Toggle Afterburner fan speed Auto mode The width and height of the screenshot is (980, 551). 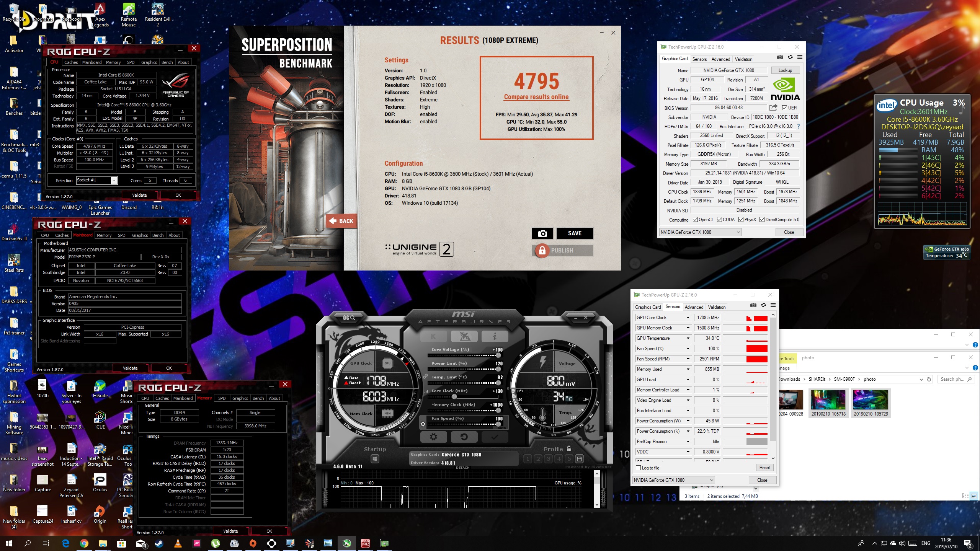[x=501, y=428]
